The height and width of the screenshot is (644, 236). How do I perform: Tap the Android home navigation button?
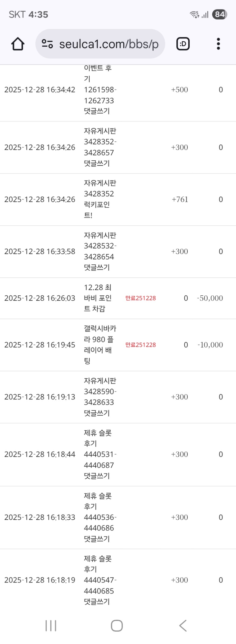point(117,625)
